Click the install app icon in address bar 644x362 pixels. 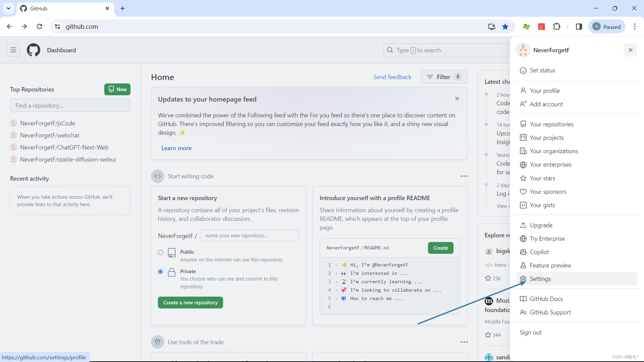pyautogui.click(x=491, y=26)
